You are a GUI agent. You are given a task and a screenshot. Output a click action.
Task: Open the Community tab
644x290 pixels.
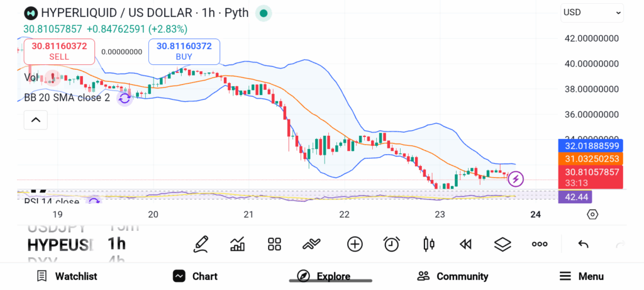(453, 276)
